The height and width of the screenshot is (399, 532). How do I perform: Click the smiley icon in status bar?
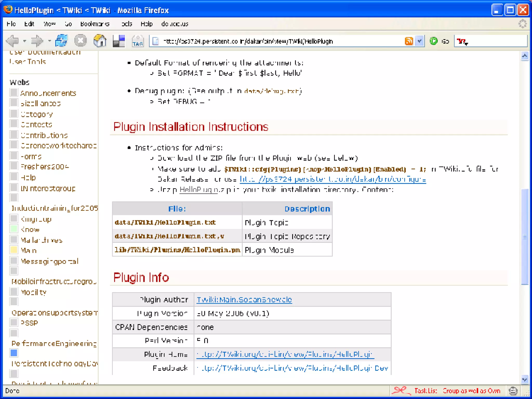coord(513,391)
